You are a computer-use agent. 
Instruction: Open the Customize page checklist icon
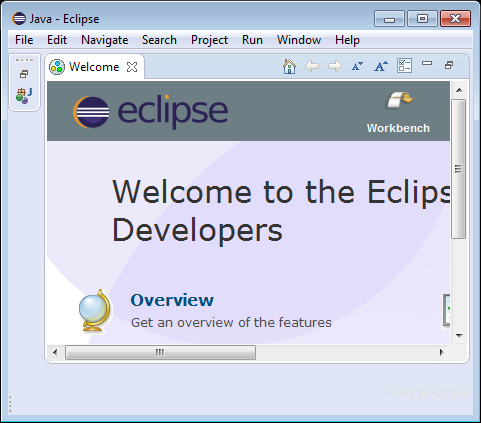click(404, 66)
